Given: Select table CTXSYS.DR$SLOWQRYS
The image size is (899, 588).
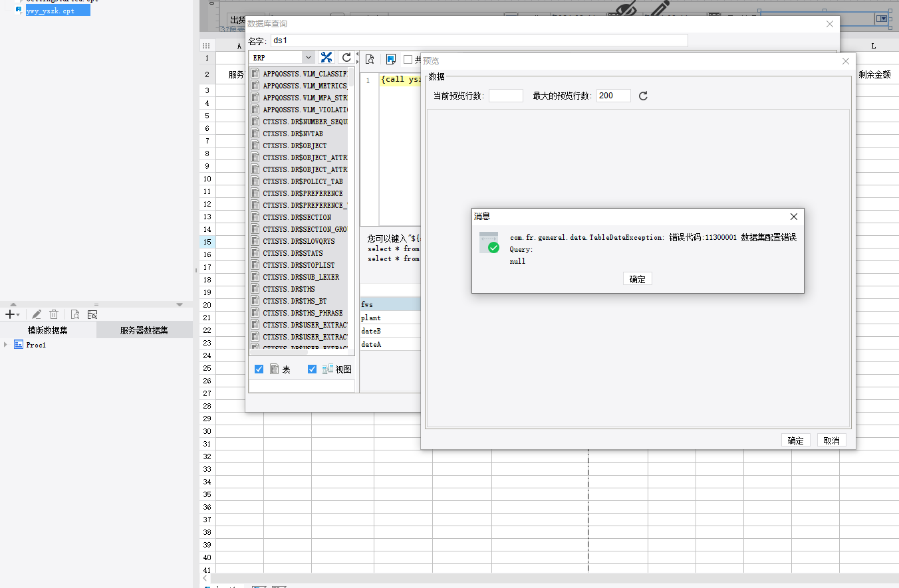Looking at the screenshot, I should coord(299,241).
